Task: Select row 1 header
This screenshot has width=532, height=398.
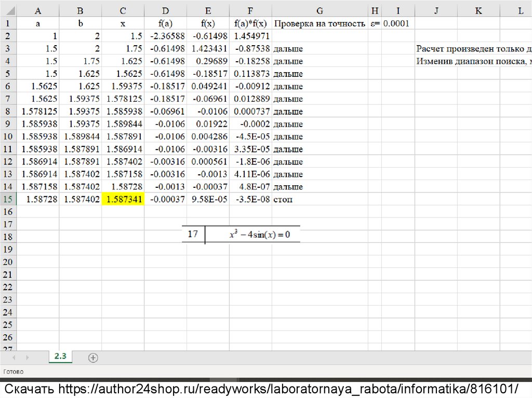Action: 8,23
